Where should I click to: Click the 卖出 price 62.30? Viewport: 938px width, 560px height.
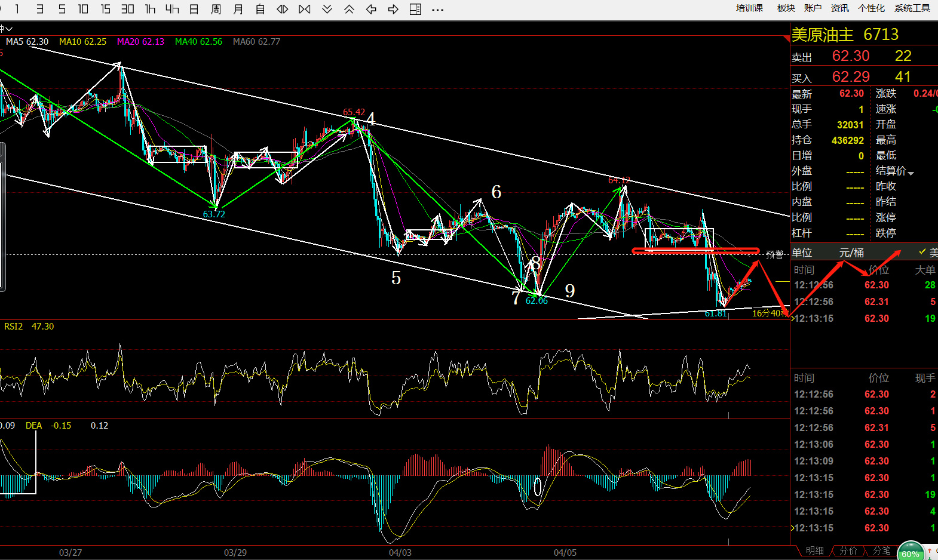851,56
